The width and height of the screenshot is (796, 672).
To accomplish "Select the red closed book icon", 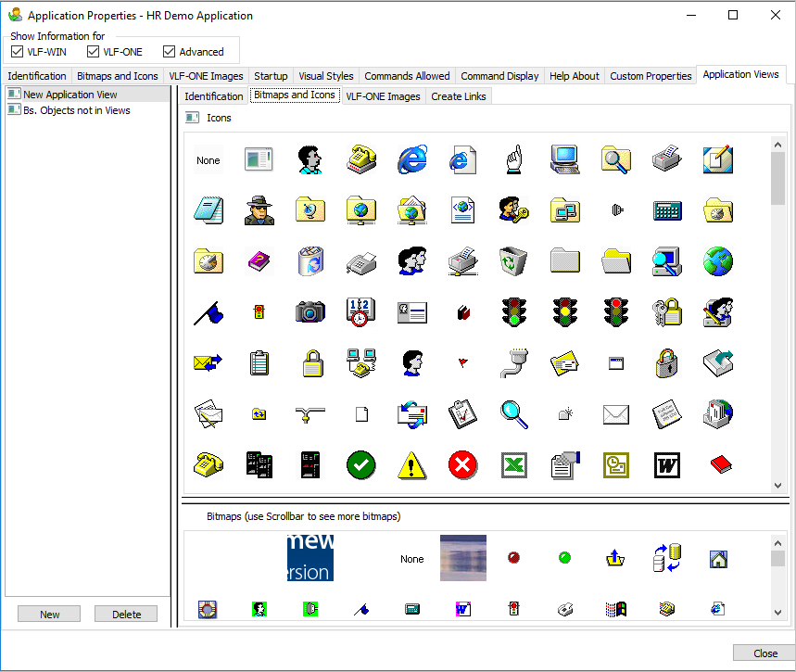I will click(x=720, y=465).
